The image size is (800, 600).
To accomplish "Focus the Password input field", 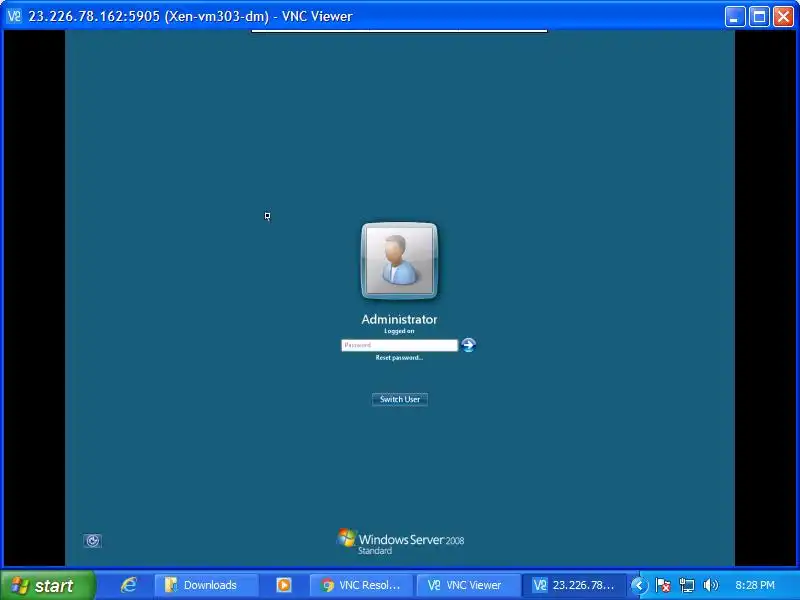I will pyautogui.click(x=399, y=345).
